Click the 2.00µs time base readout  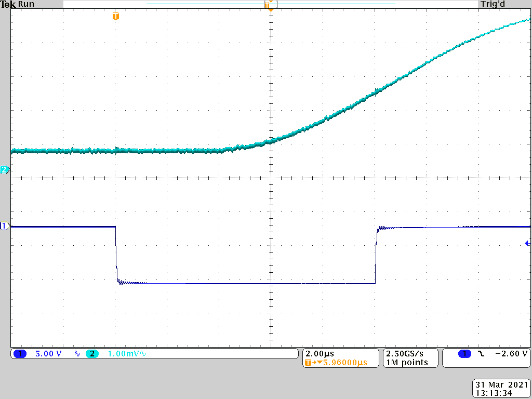[320, 353]
